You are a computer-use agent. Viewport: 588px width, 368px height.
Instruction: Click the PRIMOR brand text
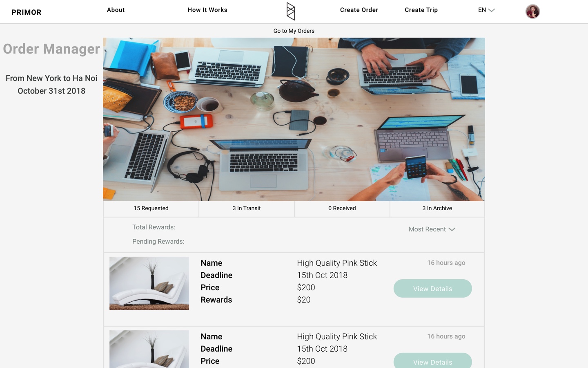click(27, 12)
